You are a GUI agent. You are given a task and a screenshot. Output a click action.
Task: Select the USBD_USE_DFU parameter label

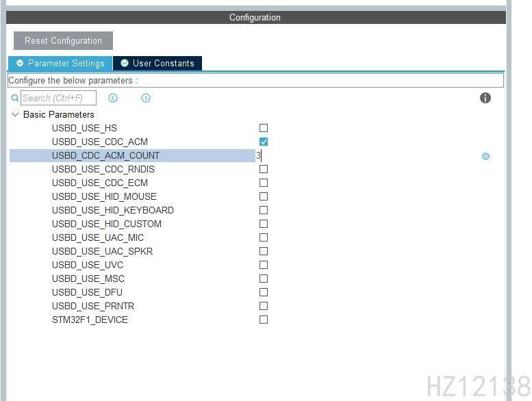[87, 292]
